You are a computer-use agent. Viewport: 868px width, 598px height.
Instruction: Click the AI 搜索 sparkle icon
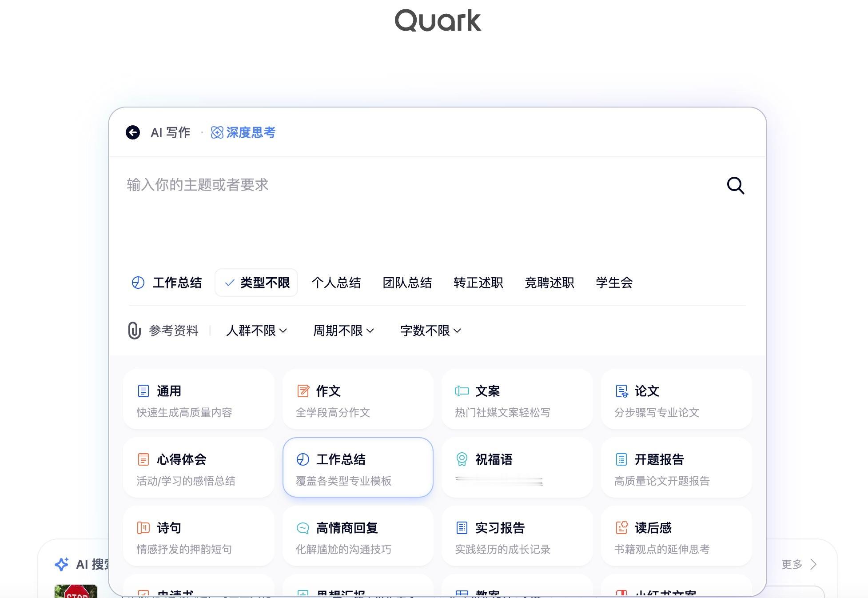tap(61, 564)
